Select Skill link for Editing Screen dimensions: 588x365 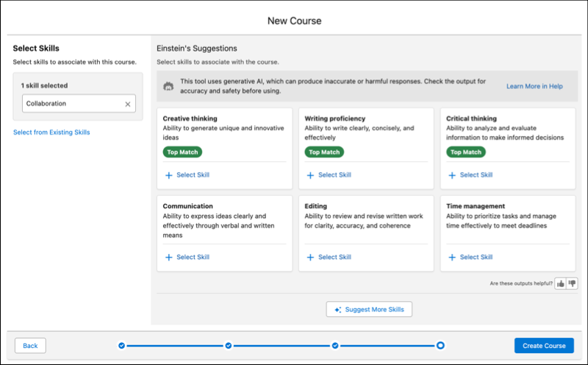(334, 257)
